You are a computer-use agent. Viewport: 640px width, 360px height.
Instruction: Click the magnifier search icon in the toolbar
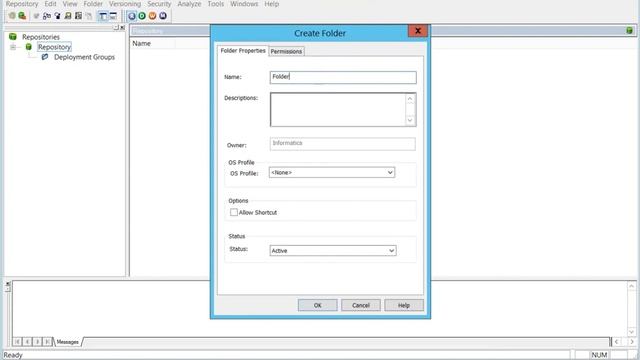tap(68, 16)
